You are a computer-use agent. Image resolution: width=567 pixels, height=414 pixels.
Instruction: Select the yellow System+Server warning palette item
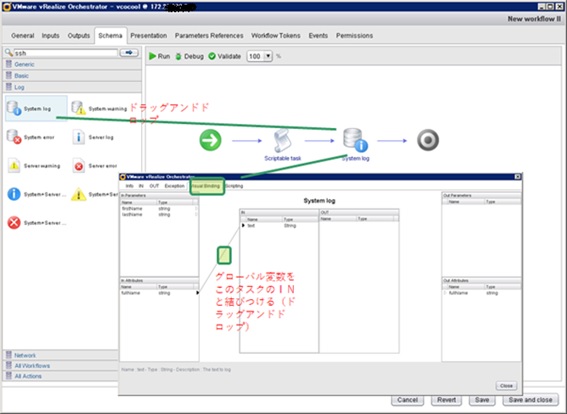(95, 195)
